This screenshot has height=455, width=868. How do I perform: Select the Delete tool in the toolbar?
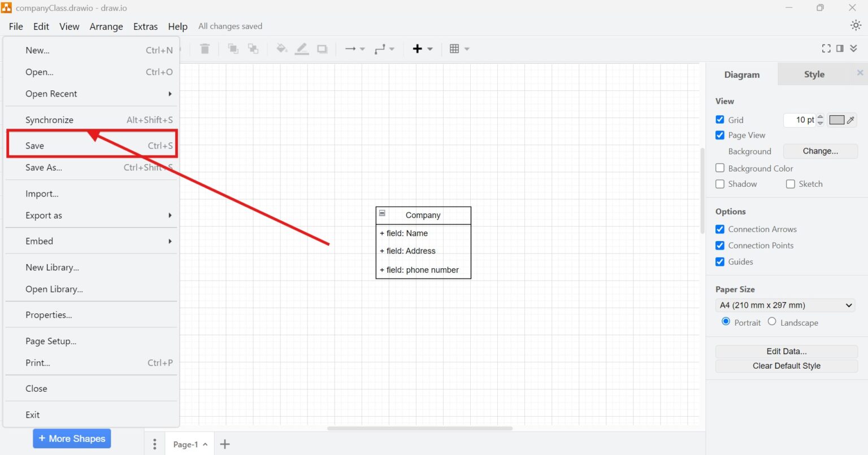(x=205, y=49)
